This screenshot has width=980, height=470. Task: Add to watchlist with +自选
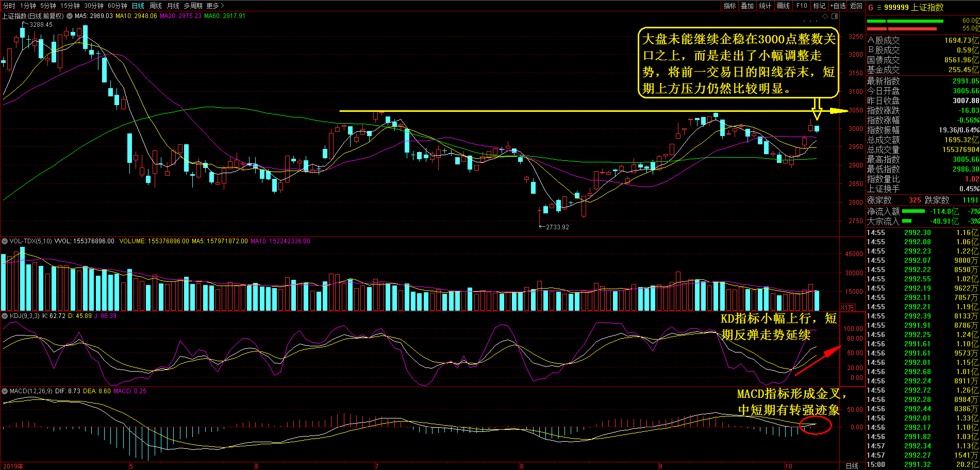pos(838,6)
